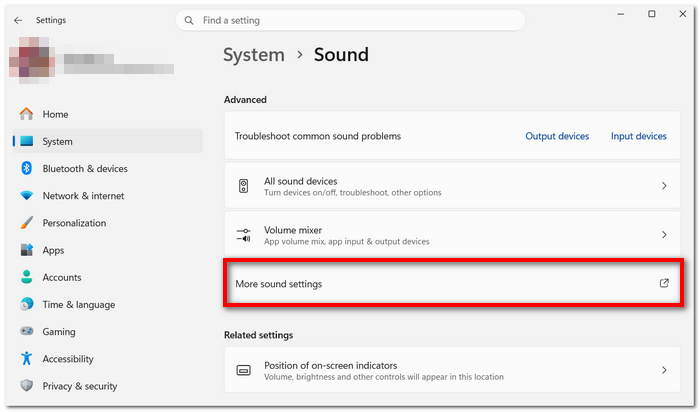Open Privacy & security settings

[x=108, y=386]
